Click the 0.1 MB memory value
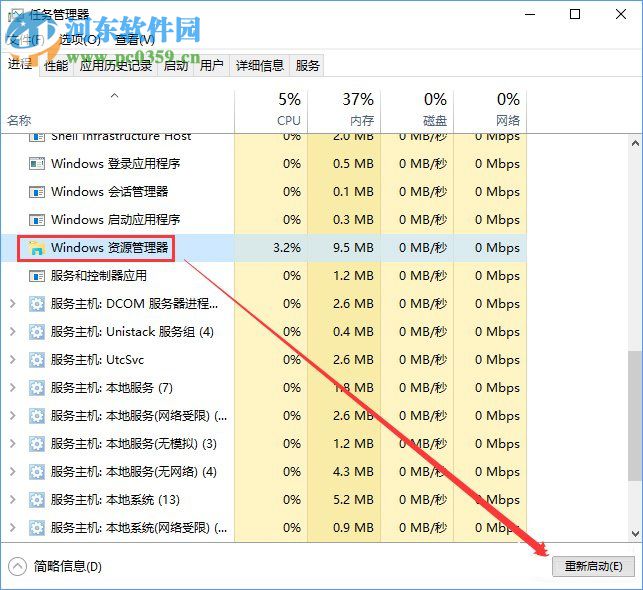 click(x=353, y=192)
